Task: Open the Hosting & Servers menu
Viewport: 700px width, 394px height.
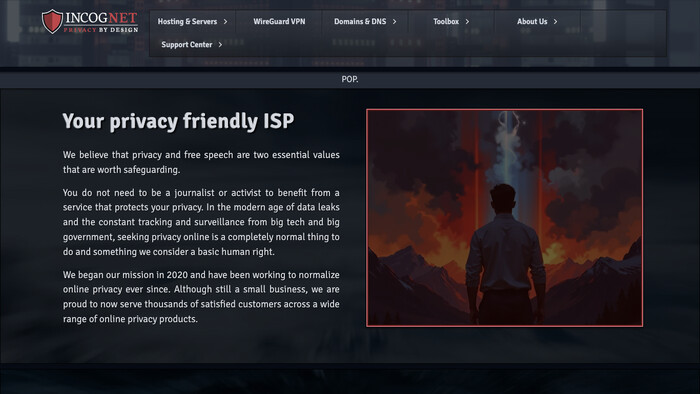Action: tap(187, 21)
